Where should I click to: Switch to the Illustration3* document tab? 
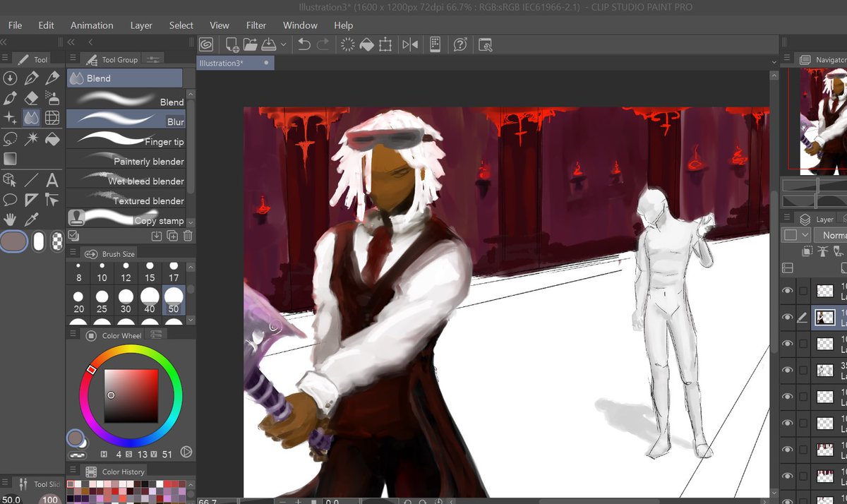point(235,63)
